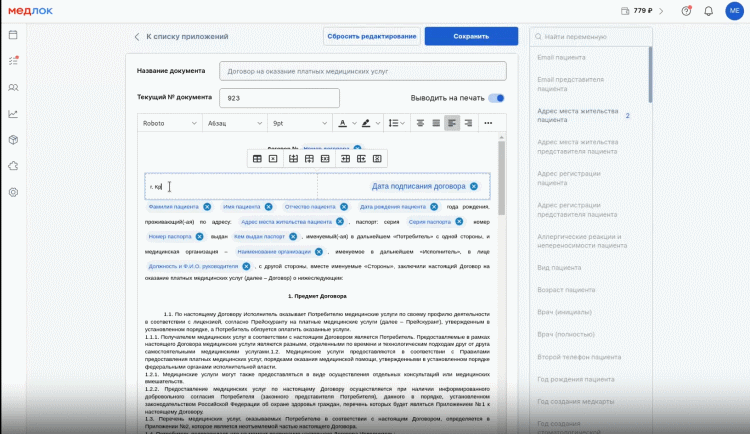Open text color picker arrow
The image size is (750, 434).
(354, 123)
